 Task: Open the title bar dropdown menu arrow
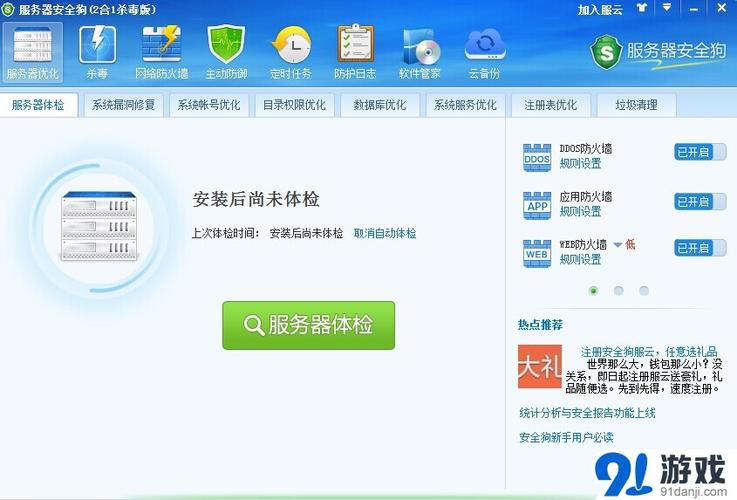666,8
